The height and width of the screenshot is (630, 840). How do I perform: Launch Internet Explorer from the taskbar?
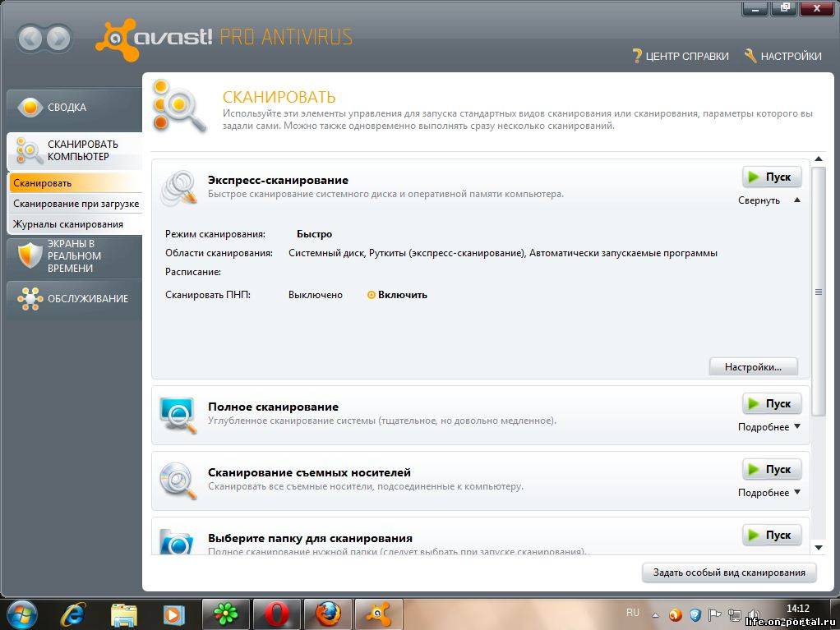73,614
